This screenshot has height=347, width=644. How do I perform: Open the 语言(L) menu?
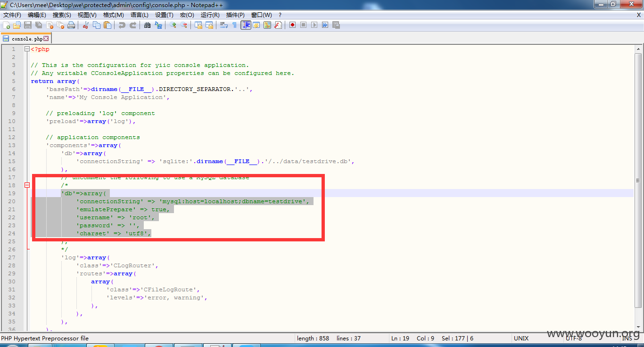tap(140, 15)
